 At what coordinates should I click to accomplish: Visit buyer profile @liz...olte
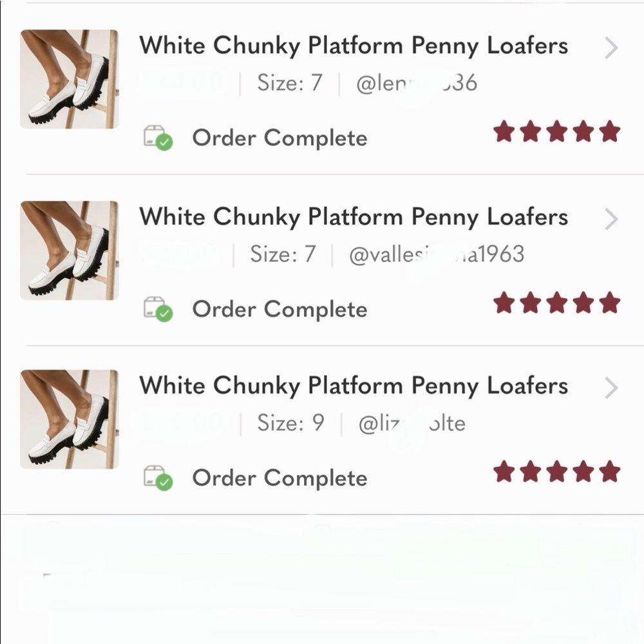click(412, 424)
